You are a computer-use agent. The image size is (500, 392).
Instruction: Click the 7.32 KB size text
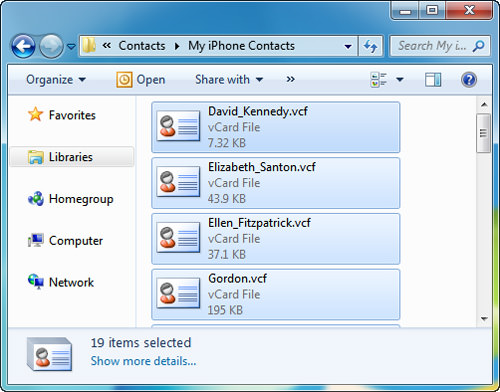(227, 143)
